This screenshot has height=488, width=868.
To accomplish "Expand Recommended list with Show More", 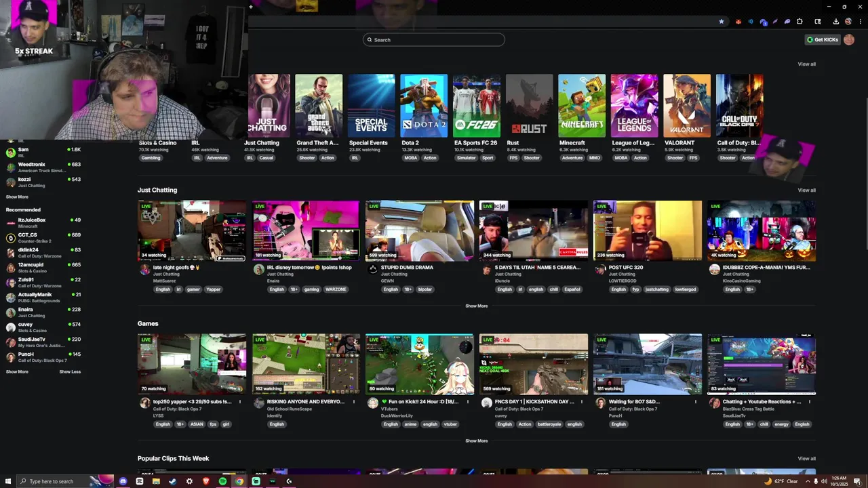I will pos(17,371).
